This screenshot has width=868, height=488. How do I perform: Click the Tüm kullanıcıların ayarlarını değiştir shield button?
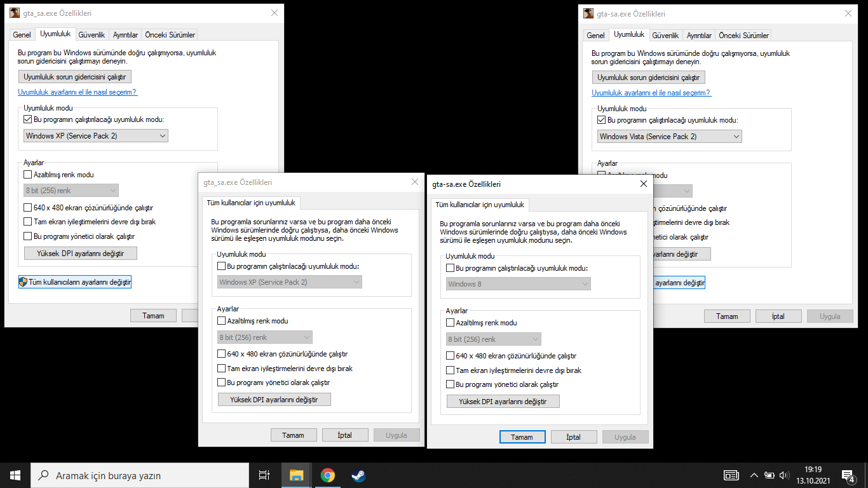[75, 282]
